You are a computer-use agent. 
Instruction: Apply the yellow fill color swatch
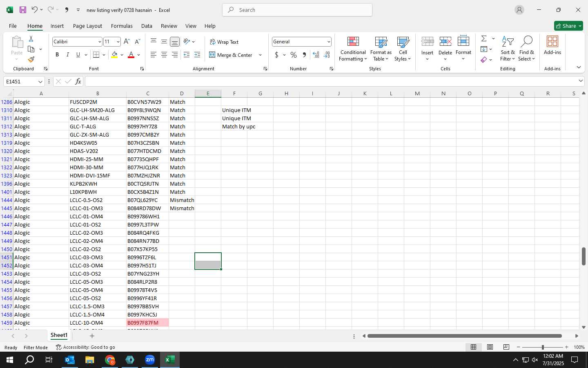114,55
